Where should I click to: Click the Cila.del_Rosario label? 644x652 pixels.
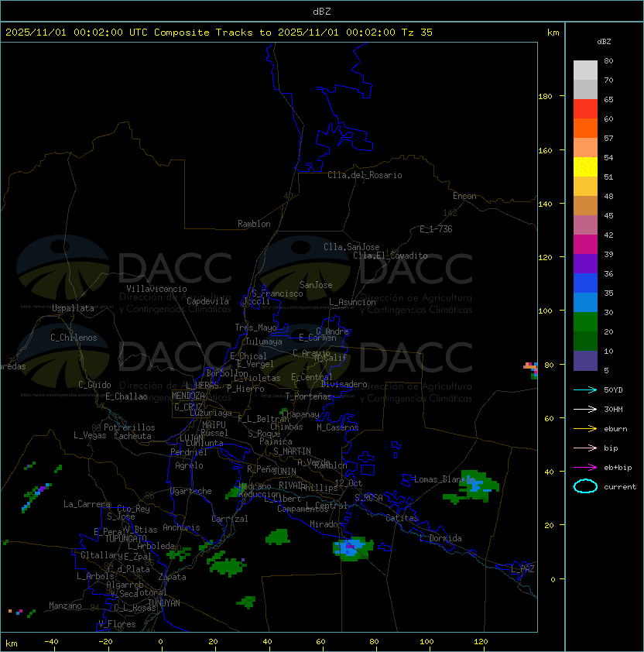click(x=365, y=175)
